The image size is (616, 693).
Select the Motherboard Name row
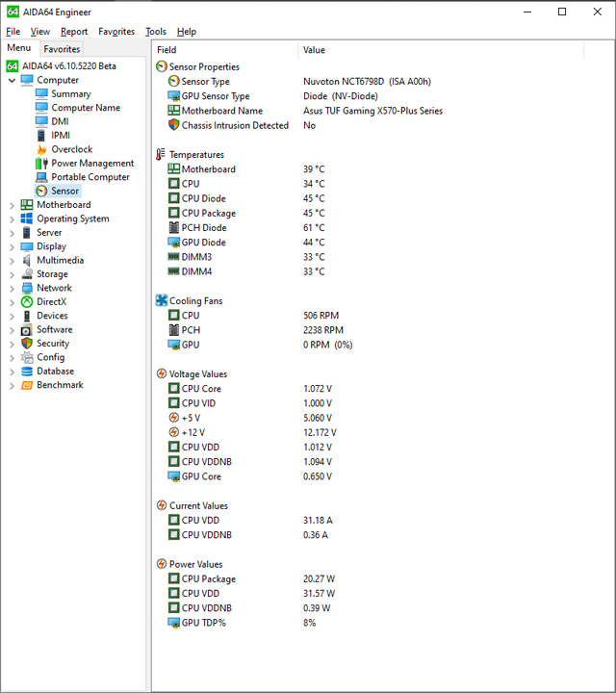[221, 111]
